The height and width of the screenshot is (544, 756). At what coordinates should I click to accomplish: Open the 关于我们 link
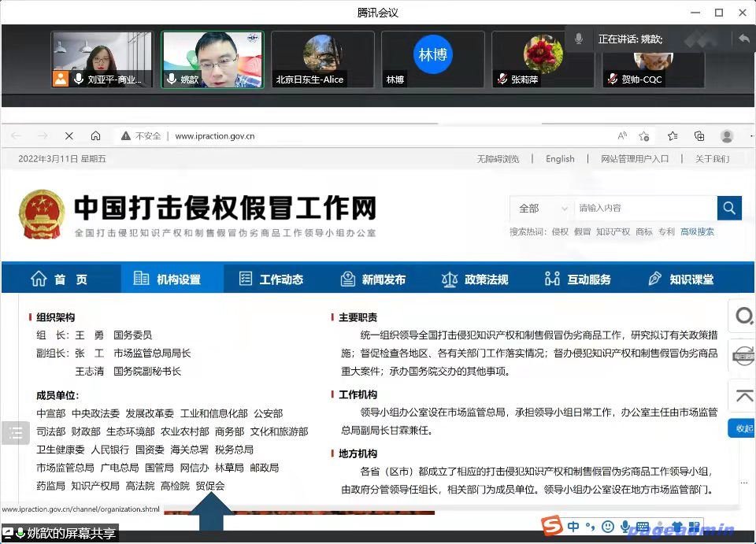point(712,159)
